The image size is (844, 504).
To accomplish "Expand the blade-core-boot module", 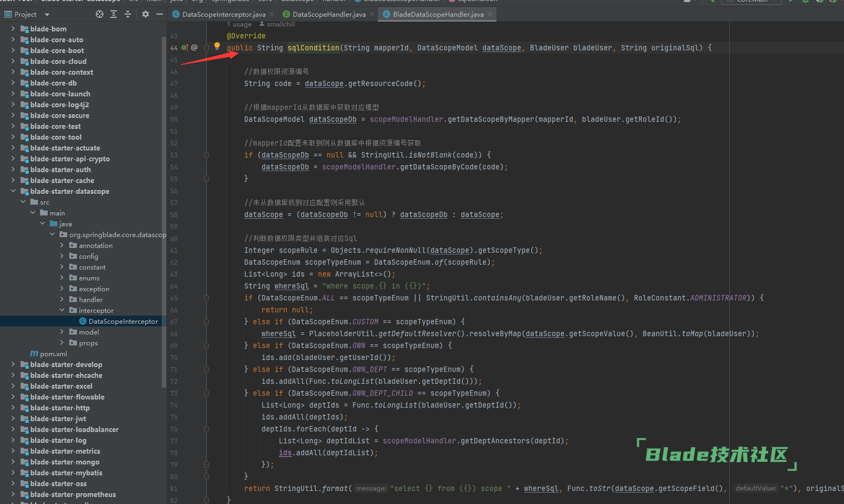I will [13, 50].
